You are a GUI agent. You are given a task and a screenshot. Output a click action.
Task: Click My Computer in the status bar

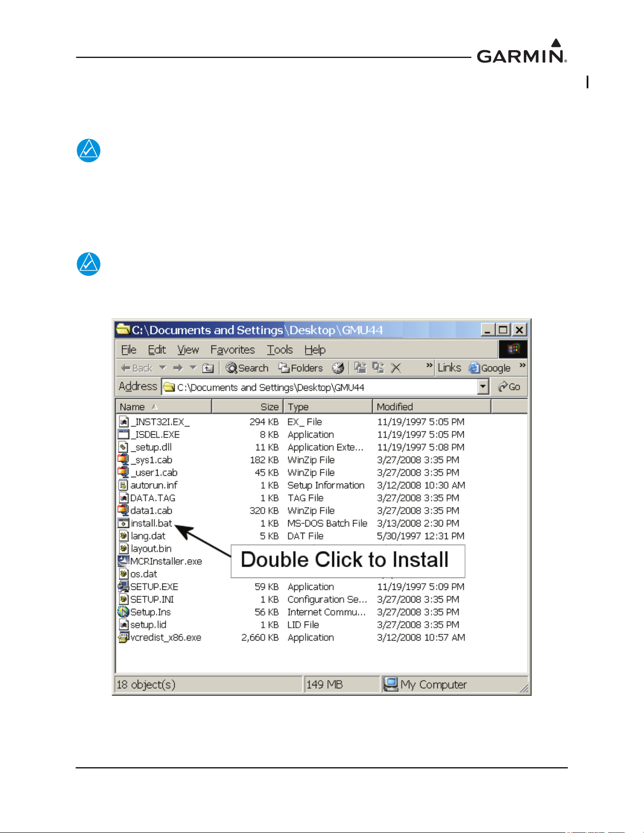pyautogui.click(x=425, y=684)
